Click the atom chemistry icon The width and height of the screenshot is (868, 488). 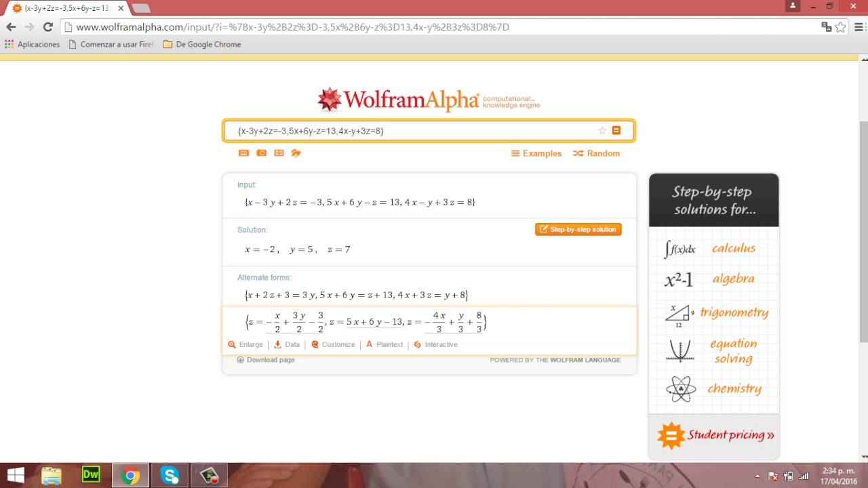click(x=681, y=389)
